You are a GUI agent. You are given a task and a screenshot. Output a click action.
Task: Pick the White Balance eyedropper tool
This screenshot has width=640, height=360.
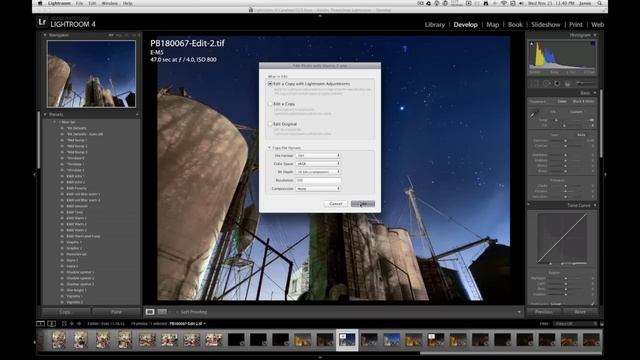[534, 115]
